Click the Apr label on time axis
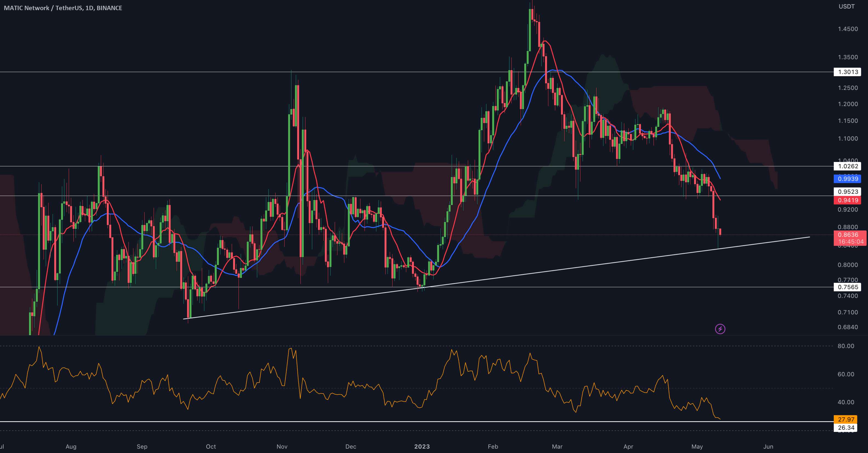868x453 pixels. 628,447
